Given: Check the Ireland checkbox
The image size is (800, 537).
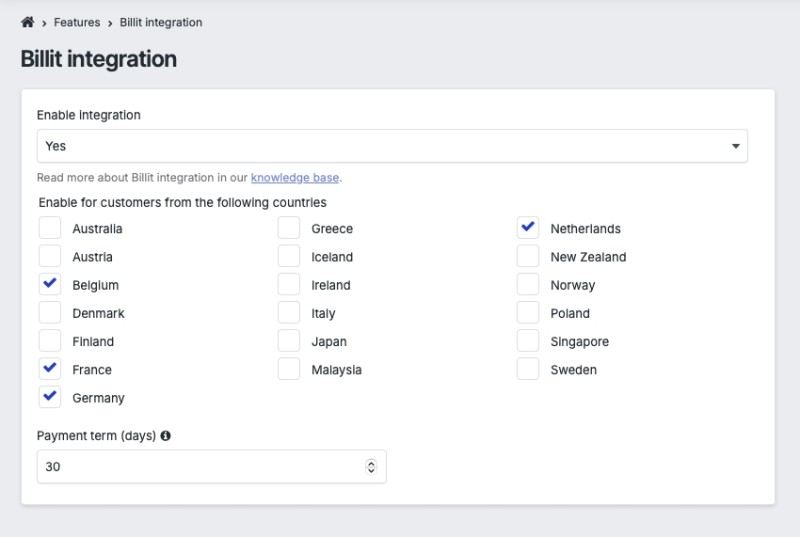Looking at the screenshot, I should coord(289,284).
